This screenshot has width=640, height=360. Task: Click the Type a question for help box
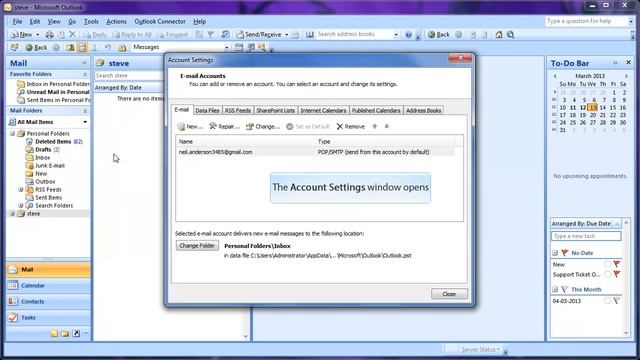coord(587,21)
